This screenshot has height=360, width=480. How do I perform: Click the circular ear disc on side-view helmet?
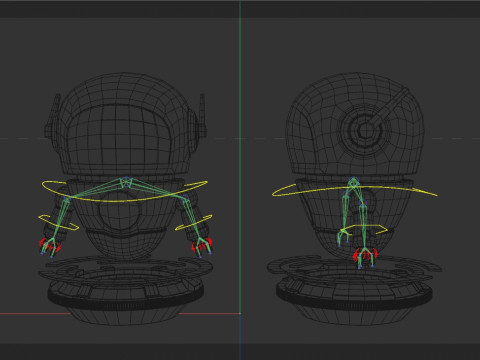pyautogui.click(x=364, y=131)
